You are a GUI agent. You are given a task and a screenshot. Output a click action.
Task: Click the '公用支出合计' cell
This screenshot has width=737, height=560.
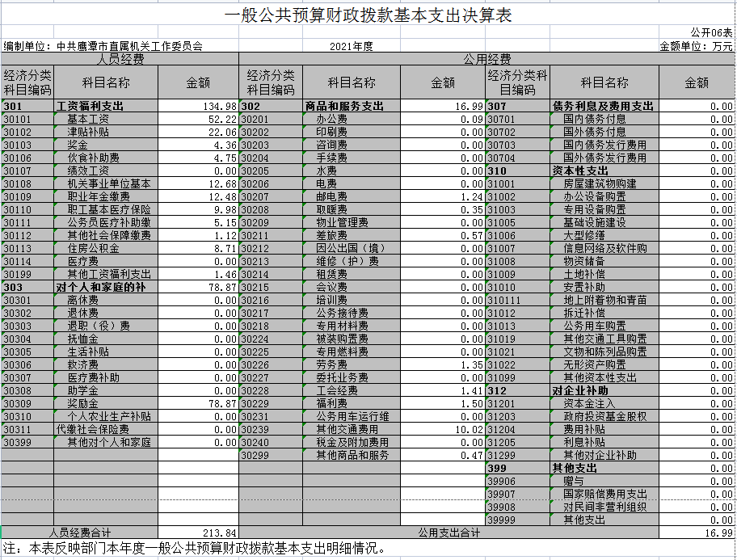449,533
